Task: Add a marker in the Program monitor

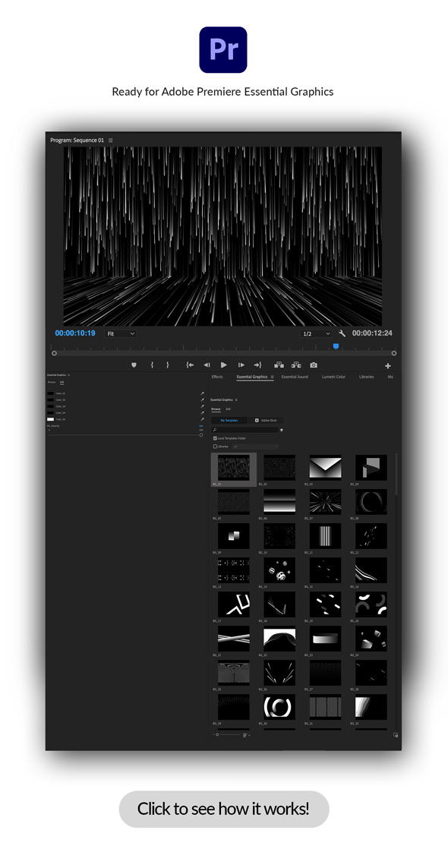Action: point(134,365)
